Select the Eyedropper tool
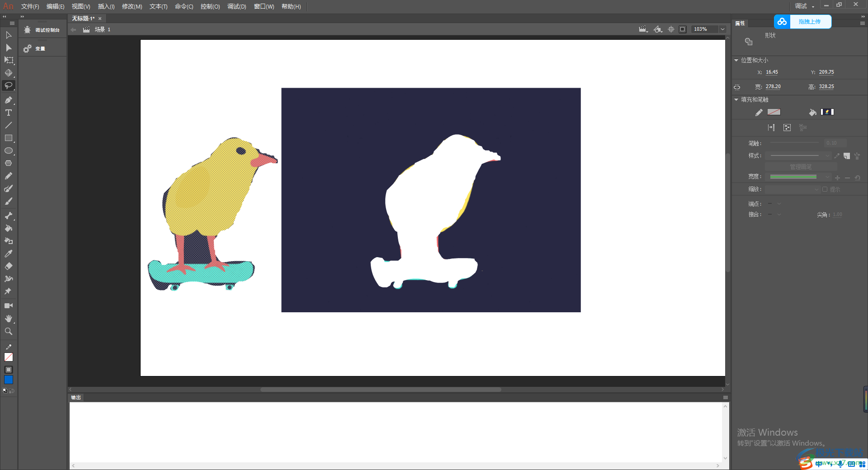The height and width of the screenshot is (470, 868). coord(9,254)
